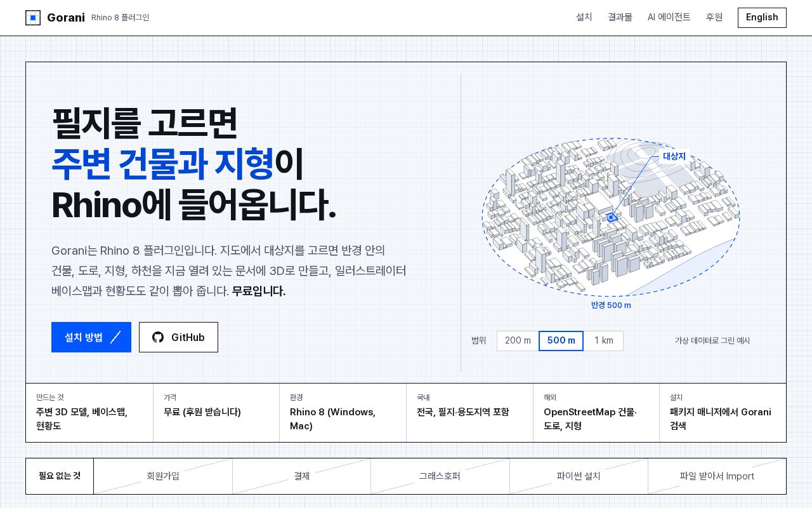Image resolution: width=812 pixels, height=508 pixels.
Task: Open the GitHub button
Action: click(x=178, y=337)
